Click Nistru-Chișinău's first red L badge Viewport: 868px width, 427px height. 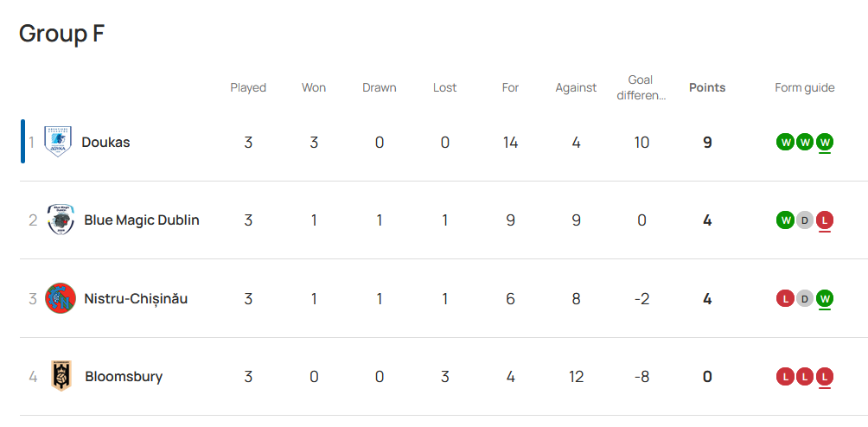pos(785,299)
